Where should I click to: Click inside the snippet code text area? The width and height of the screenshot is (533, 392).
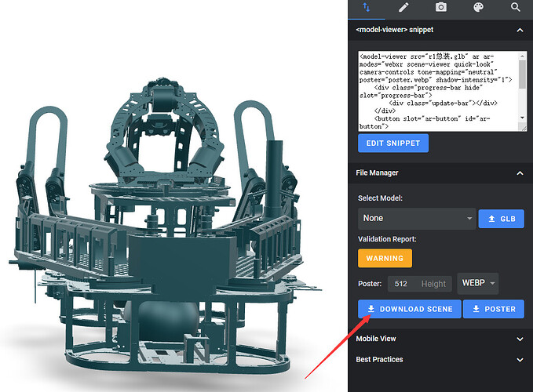pyautogui.click(x=439, y=91)
